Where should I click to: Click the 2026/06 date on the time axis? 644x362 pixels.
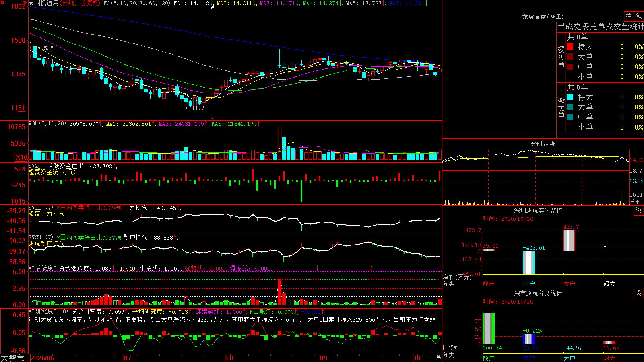pos(42,358)
